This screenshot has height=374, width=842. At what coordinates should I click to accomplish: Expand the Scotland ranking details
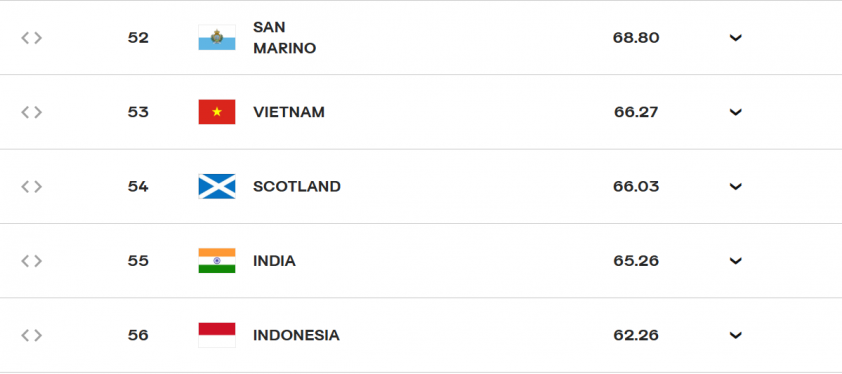[x=735, y=186]
